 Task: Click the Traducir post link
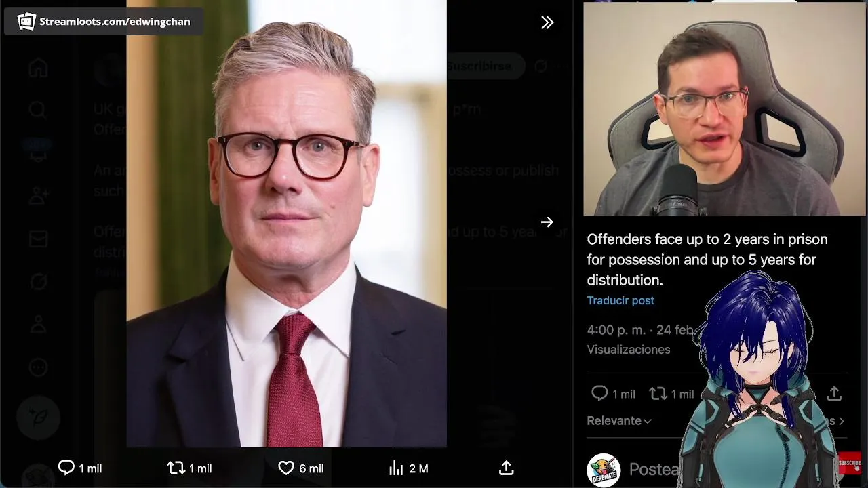[620, 300]
